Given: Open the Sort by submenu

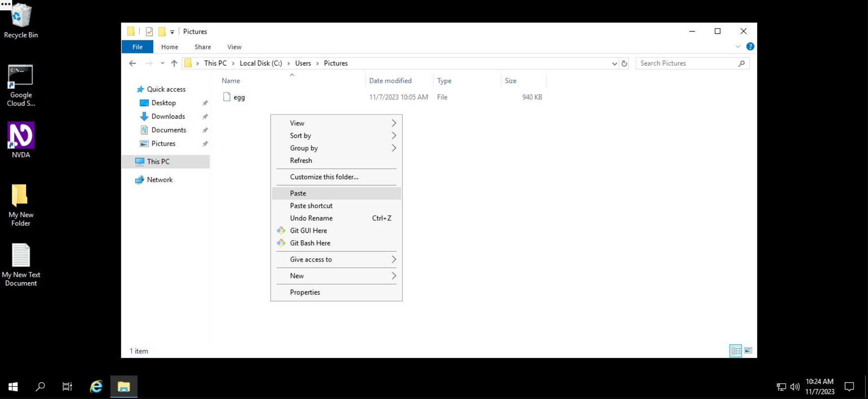Looking at the screenshot, I should pos(337,136).
